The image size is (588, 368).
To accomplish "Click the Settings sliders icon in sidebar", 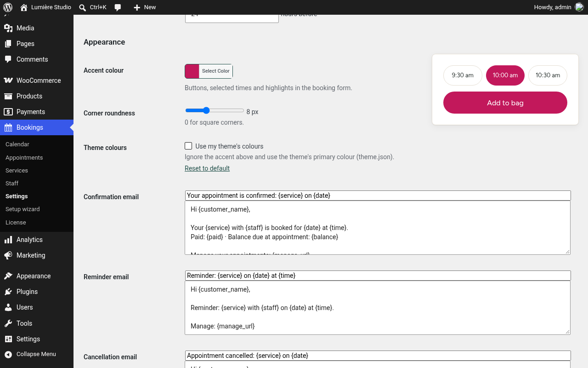I will point(8,339).
